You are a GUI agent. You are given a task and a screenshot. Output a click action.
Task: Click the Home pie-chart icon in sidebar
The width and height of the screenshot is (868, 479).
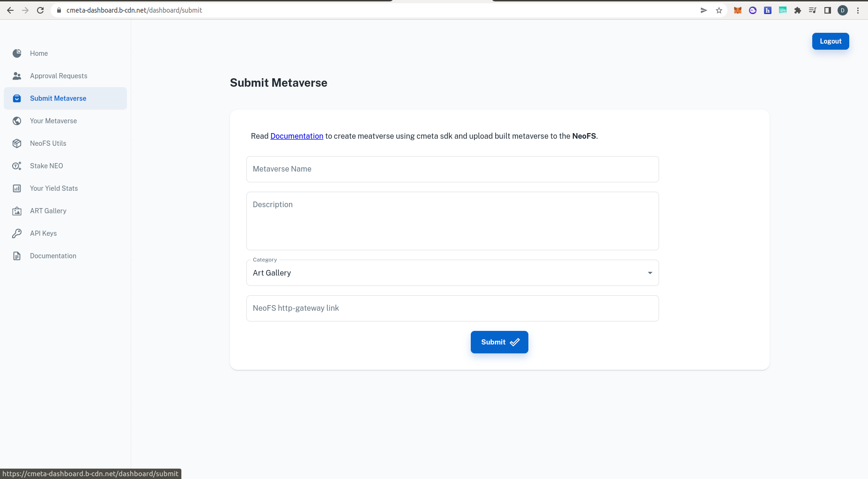[x=17, y=53]
